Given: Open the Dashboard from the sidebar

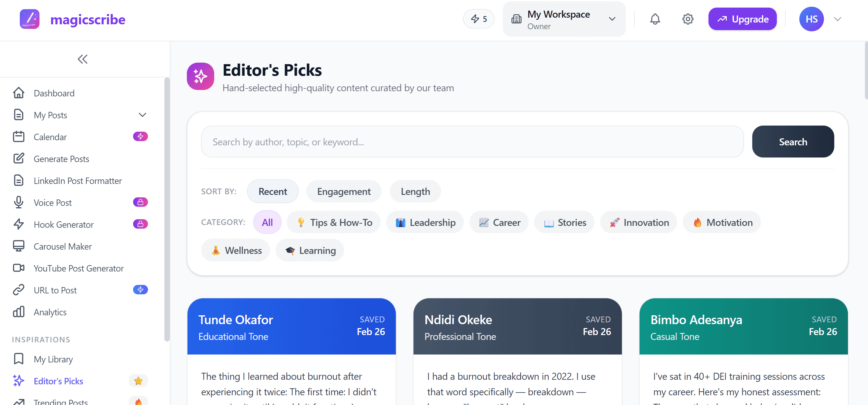Looking at the screenshot, I should pos(54,93).
